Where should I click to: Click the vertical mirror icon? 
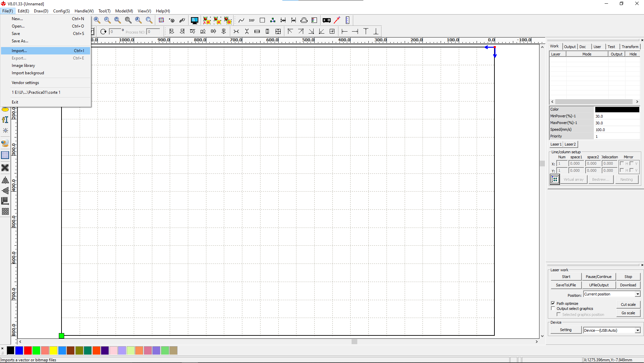[5, 191]
